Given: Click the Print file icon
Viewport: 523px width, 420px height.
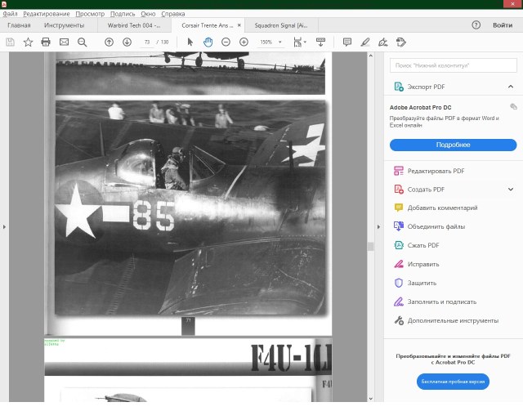Looking at the screenshot, I should pyautogui.click(x=46, y=42).
